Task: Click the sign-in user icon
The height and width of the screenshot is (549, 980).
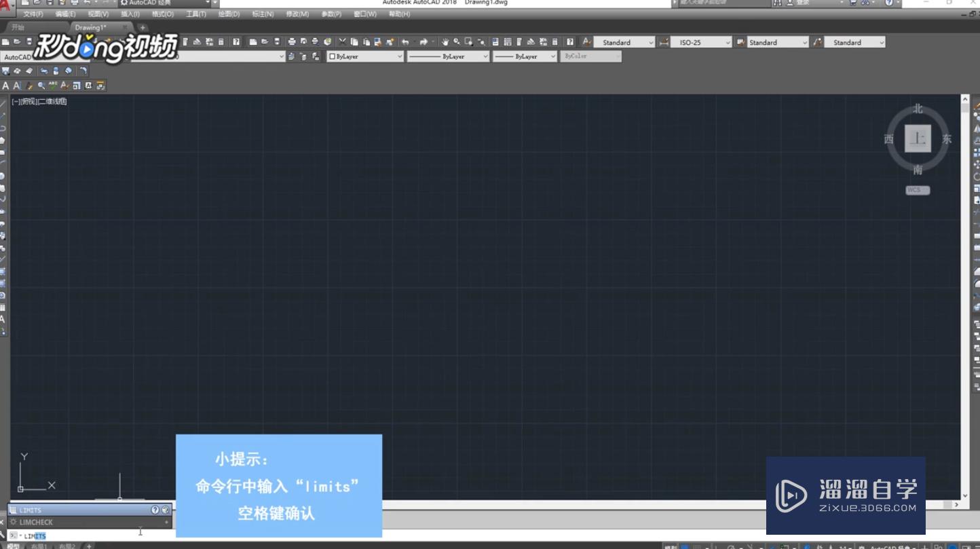Action: point(789,3)
